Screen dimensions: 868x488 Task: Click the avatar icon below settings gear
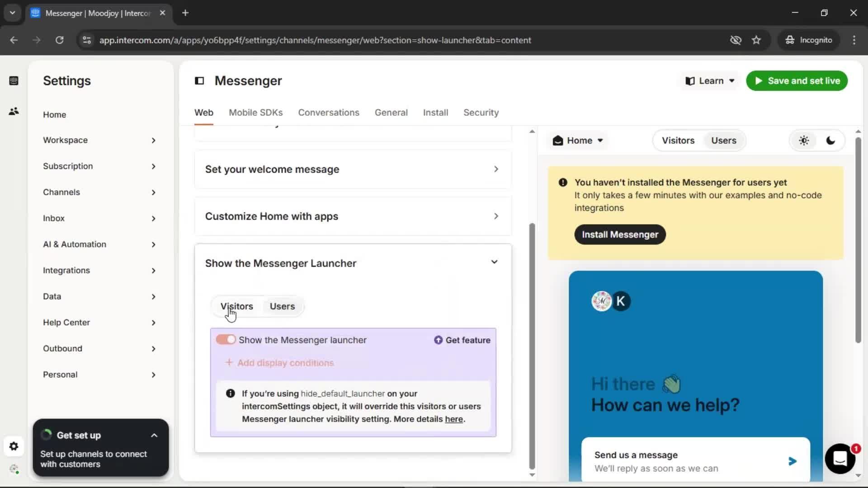14,469
